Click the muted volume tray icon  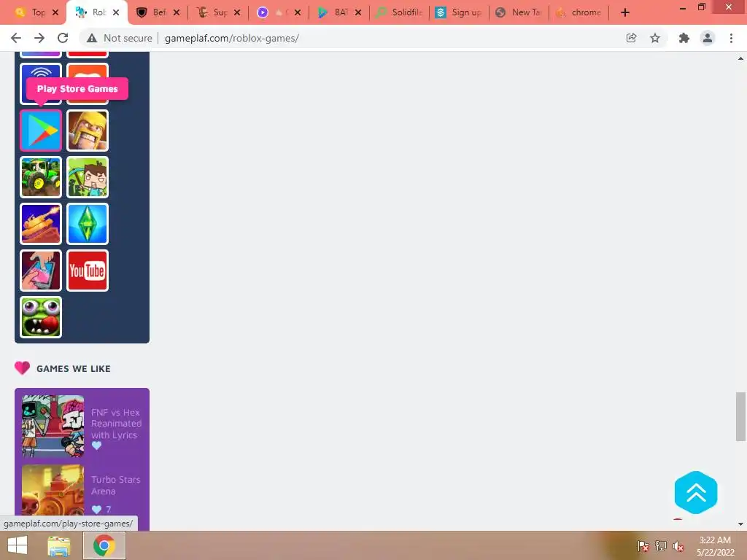pyautogui.click(x=678, y=546)
